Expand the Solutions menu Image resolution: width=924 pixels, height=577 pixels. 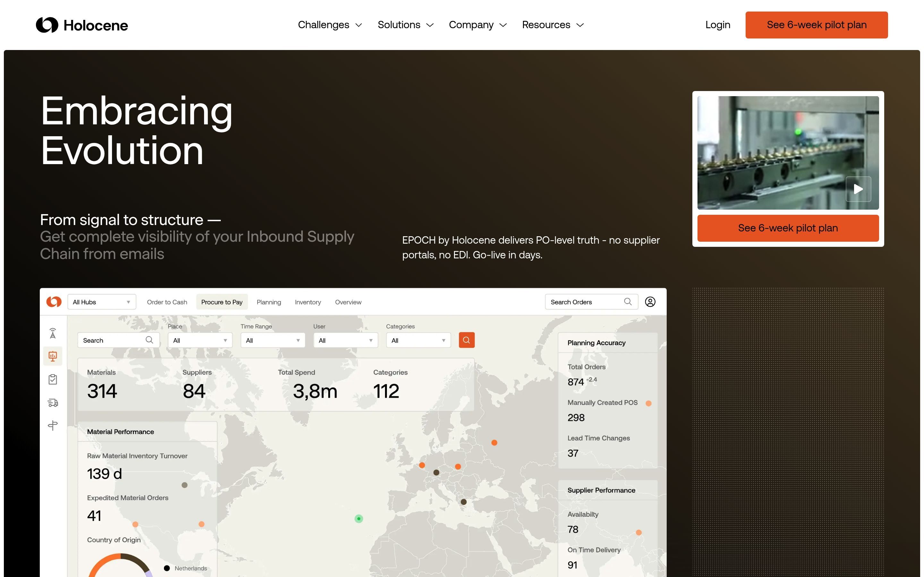pos(405,25)
